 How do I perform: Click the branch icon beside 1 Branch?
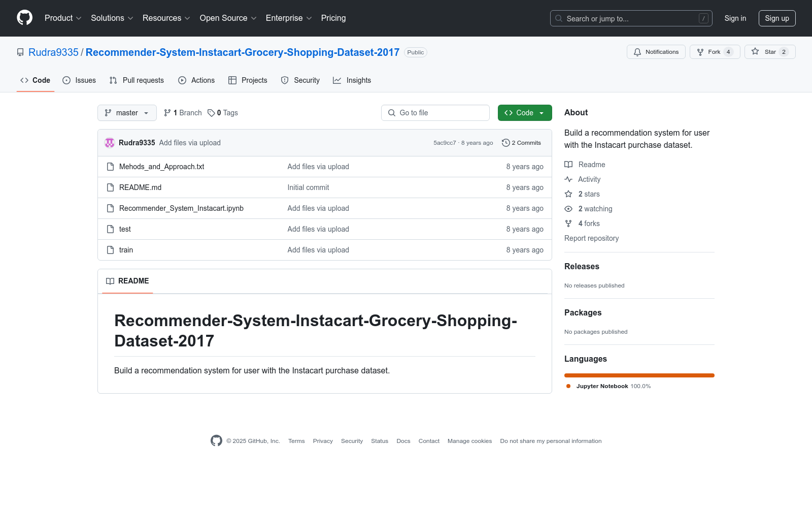click(167, 113)
